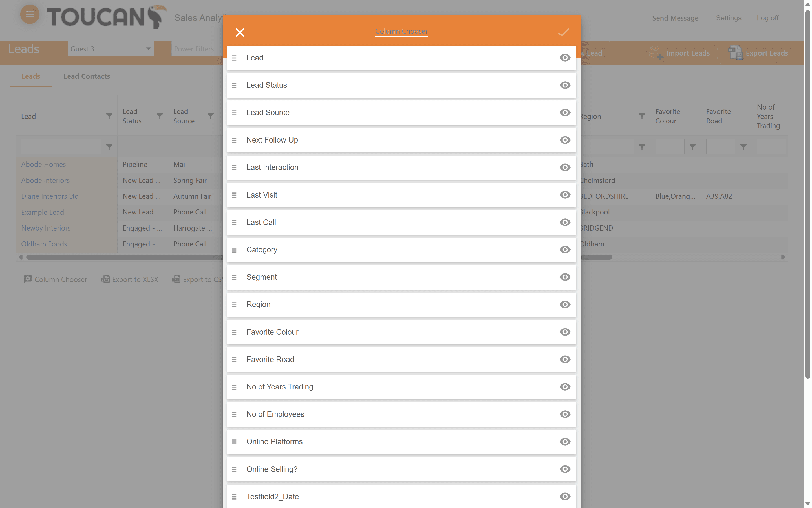Toggle Last Interaction column visibility
The image size is (812, 508).
click(565, 167)
